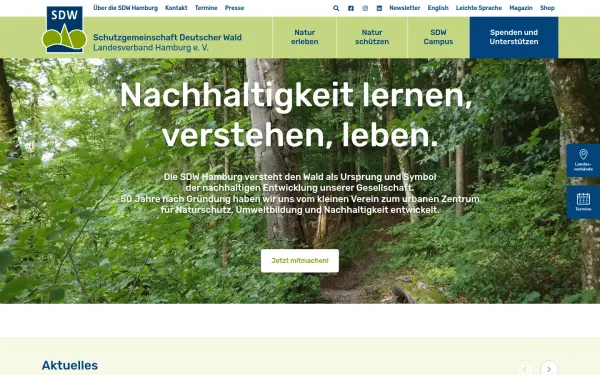Open Termine in top navigation

point(206,8)
